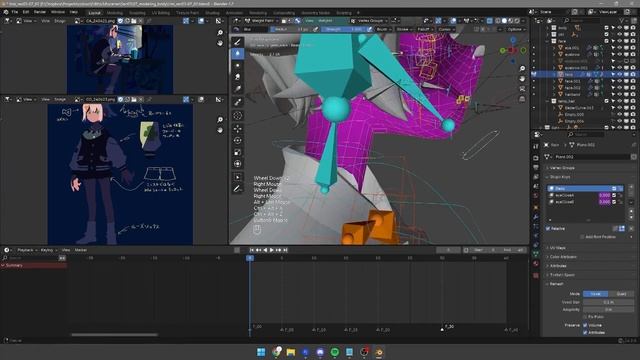Select the Average weight brush tool
This screenshot has width=640, height=360.
coord(238,65)
